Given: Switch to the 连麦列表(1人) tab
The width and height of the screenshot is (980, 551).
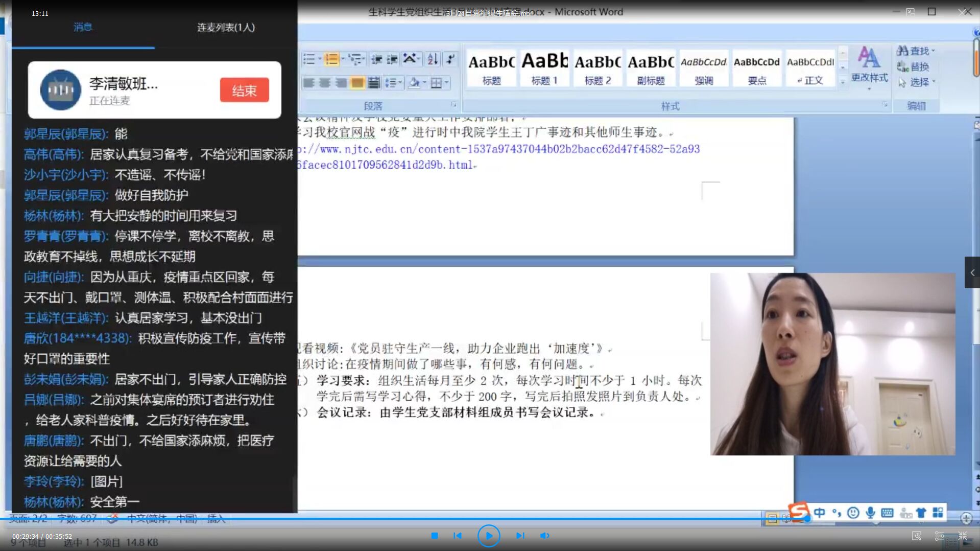Looking at the screenshot, I should pos(226,27).
